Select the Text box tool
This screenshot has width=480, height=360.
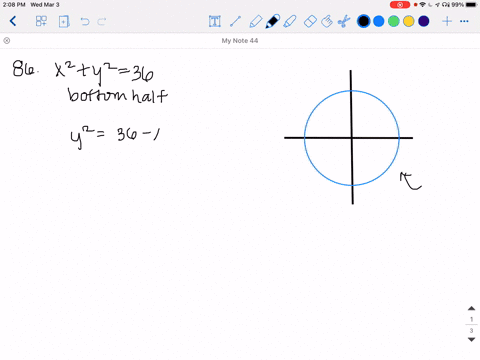coord(215,21)
